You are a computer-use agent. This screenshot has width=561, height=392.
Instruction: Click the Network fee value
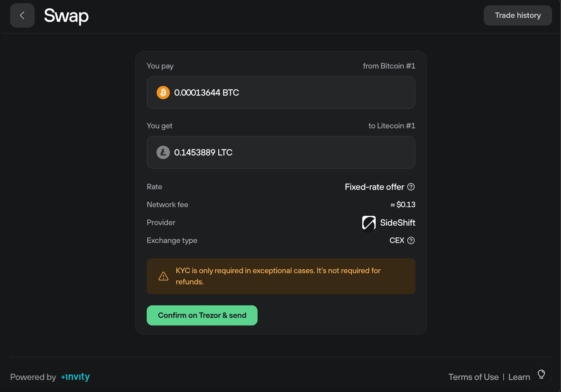pyautogui.click(x=403, y=204)
